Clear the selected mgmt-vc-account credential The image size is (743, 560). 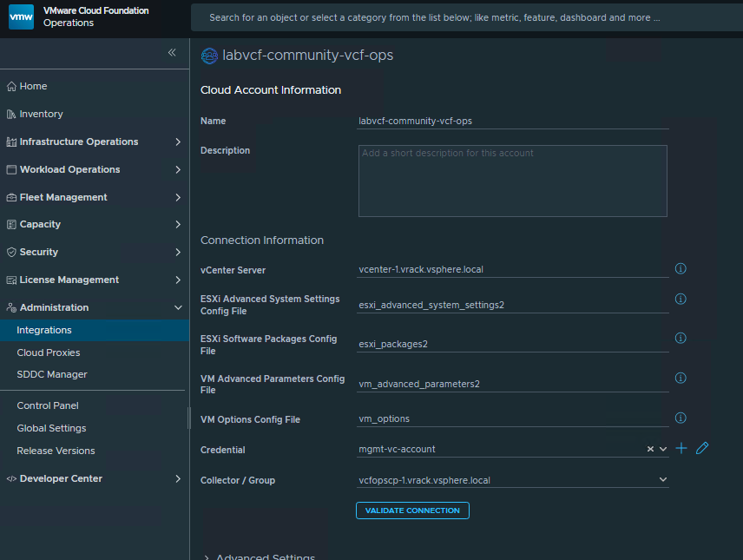(650, 449)
